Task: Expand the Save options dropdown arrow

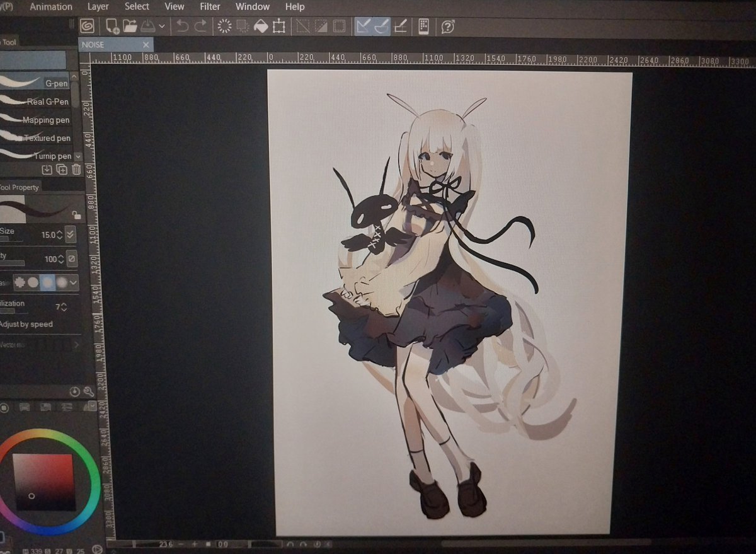Action: pos(162,26)
